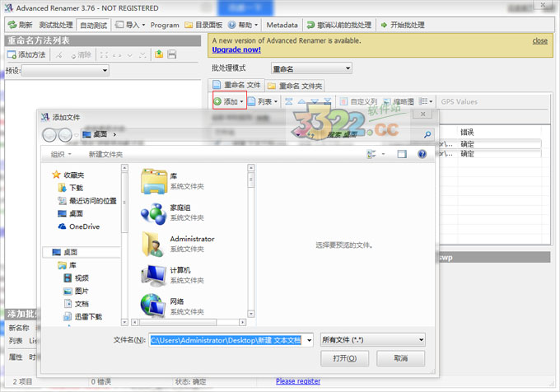
Task: Click the 打开(O) button
Action: (344, 358)
